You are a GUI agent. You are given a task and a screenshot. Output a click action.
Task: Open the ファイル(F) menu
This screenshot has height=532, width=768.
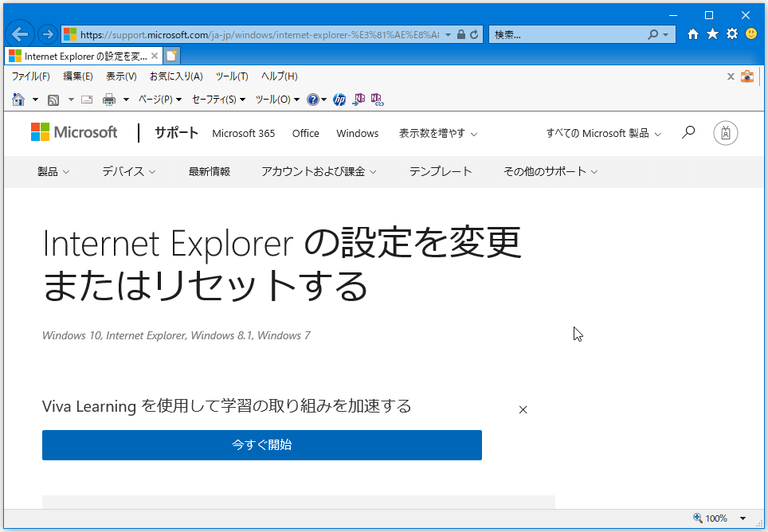(x=30, y=76)
